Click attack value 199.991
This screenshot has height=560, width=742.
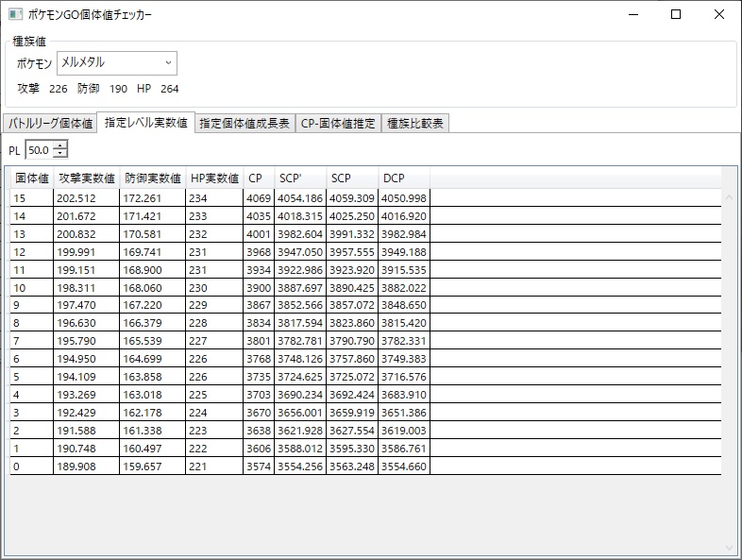(x=87, y=252)
